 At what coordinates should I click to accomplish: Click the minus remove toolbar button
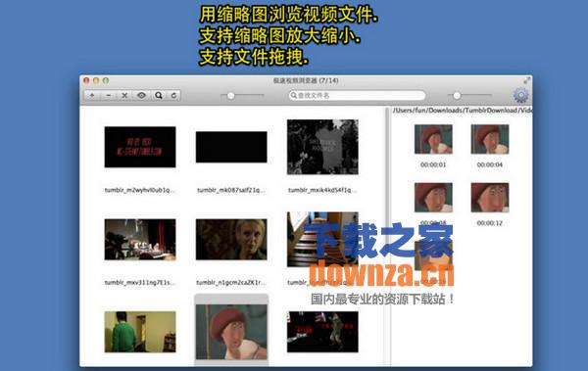tap(109, 96)
